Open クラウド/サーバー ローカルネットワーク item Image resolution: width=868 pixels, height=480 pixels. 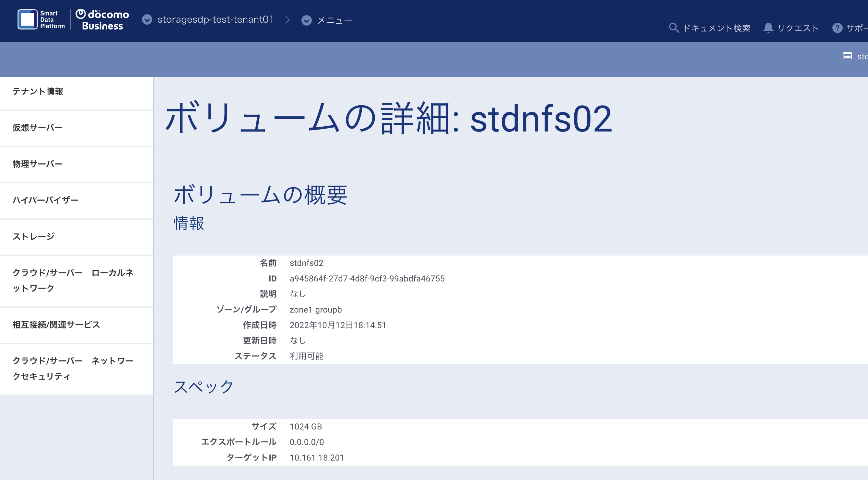[76, 281]
